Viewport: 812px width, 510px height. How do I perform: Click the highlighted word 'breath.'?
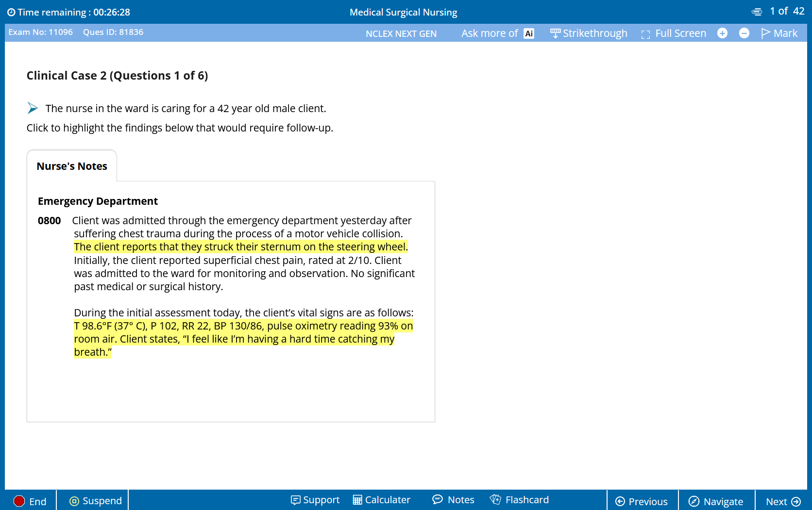pos(93,352)
